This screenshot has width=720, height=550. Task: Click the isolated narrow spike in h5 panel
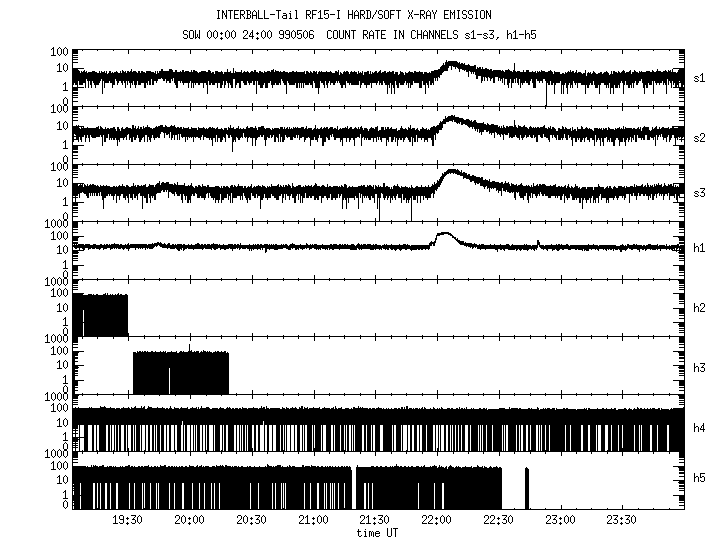527,487
